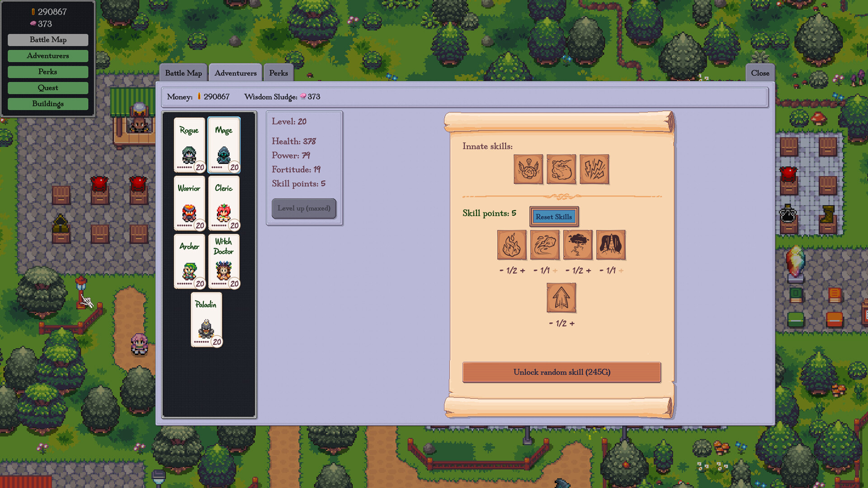Click the Fortitude: 19 stat
This screenshot has width=868, height=488.
pyautogui.click(x=296, y=169)
